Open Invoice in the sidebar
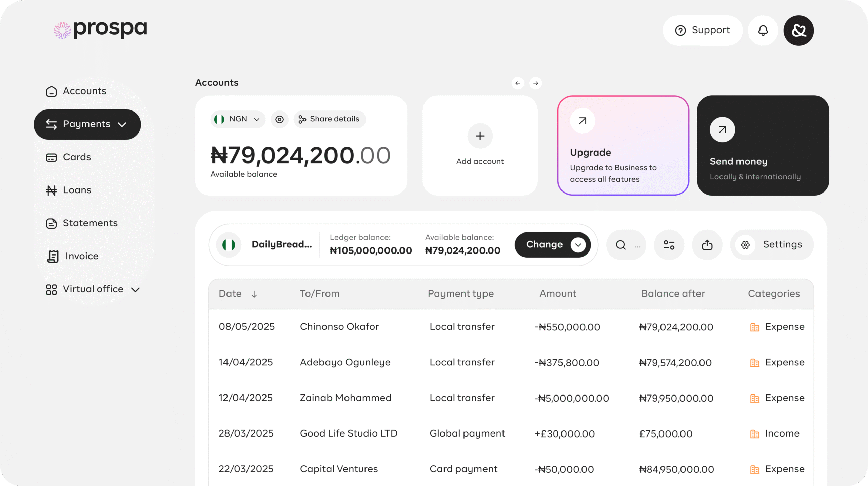 [x=73, y=256]
